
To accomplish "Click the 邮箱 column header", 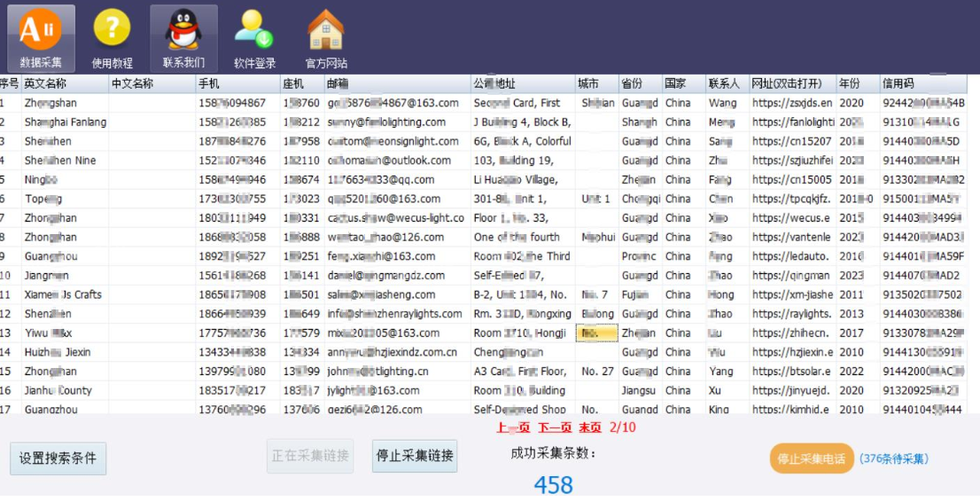I will coord(398,84).
